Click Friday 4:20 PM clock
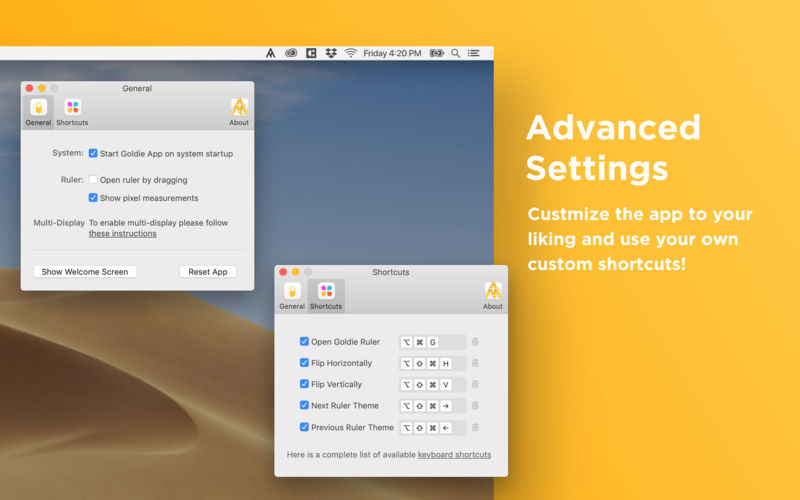The width and height of the screenshot is (800, 500). point(392,53)
